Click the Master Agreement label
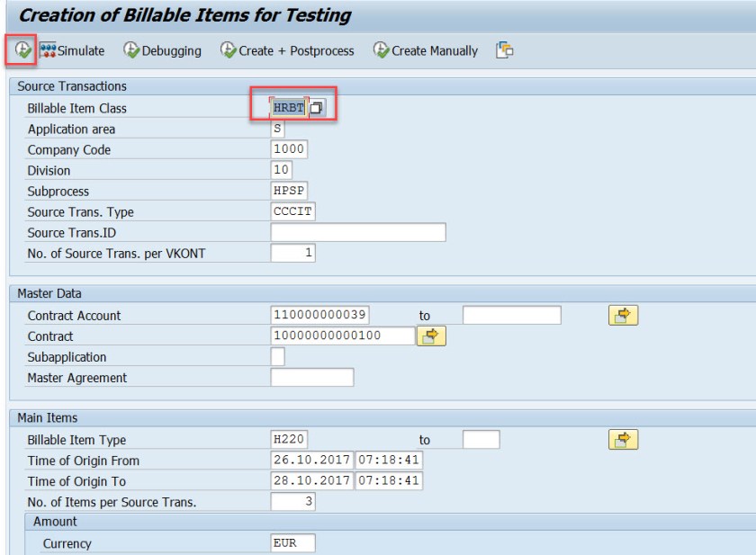 pos(77,378)
